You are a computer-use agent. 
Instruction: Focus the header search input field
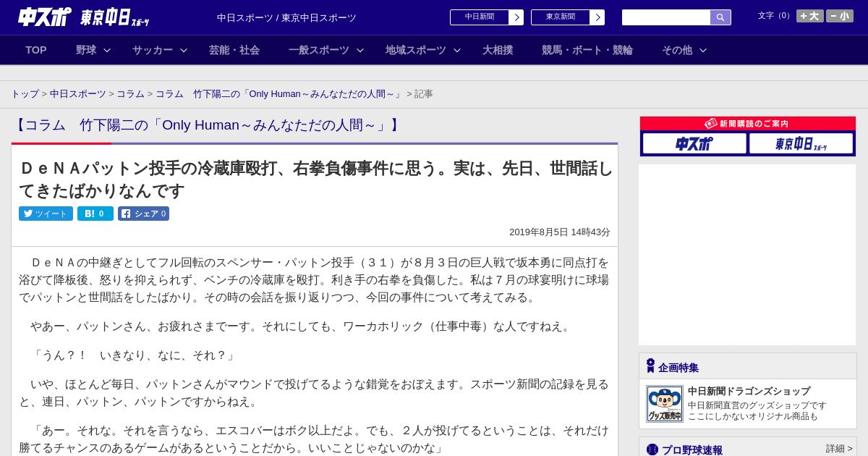click(666, 17)
